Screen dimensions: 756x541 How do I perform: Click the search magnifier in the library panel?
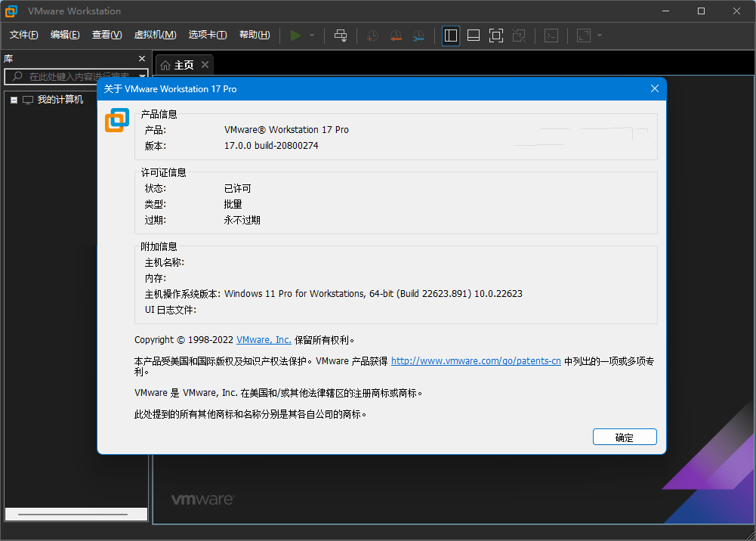[15, 76]
